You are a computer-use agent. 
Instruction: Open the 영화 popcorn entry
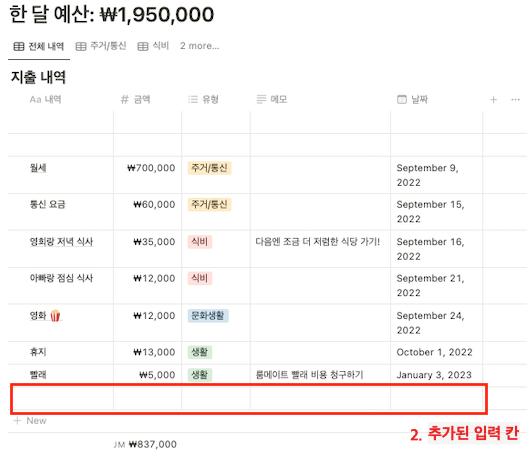tap(45, 316)
